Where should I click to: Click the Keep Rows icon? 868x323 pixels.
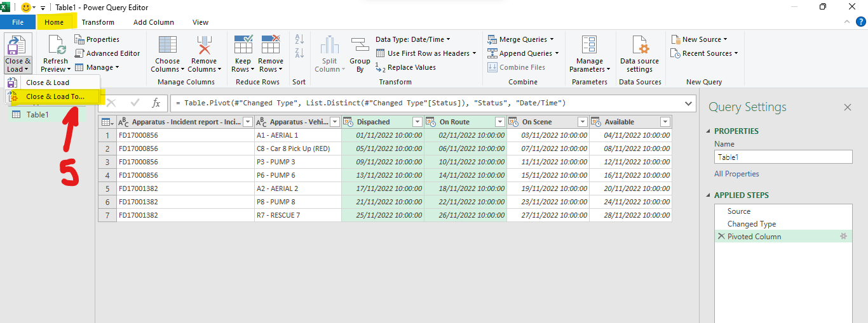pos(243,46)
